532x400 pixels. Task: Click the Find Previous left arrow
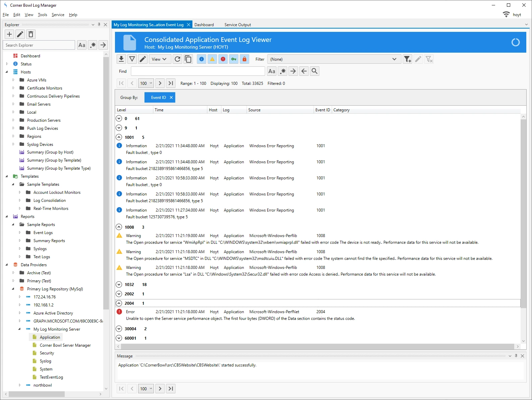[304, 71]
